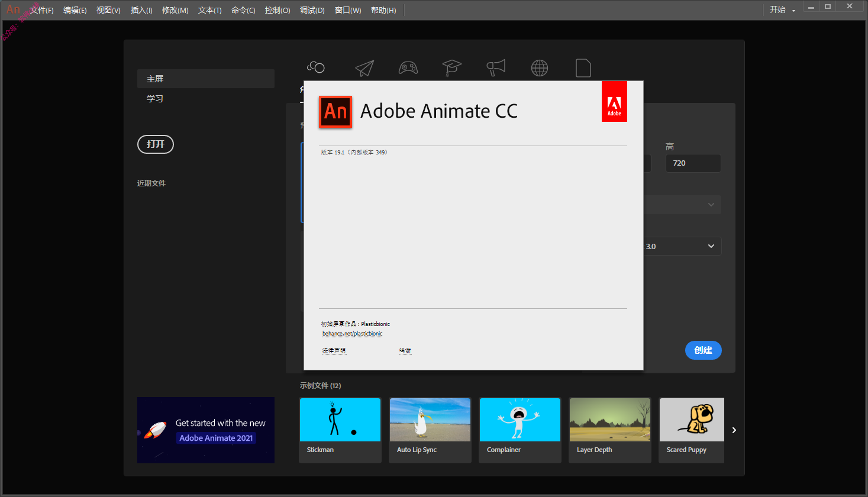Select the globe web preset icon

540,68
